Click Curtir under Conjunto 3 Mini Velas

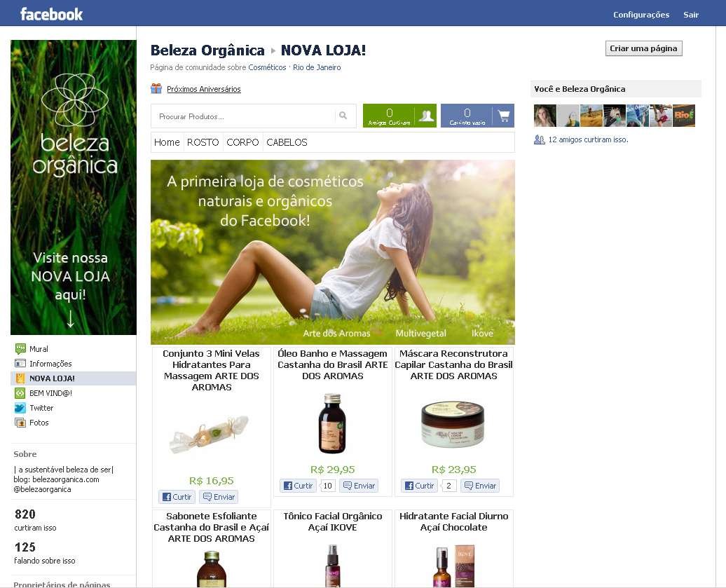[177, 497]
